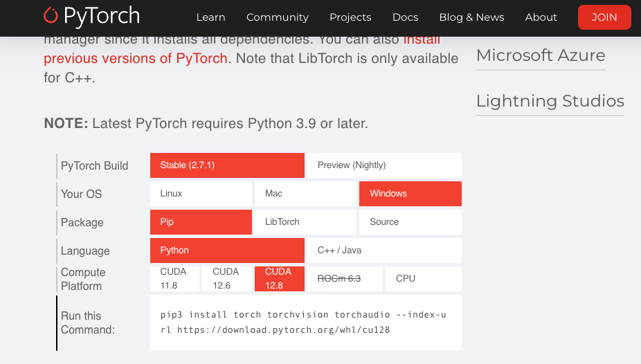Open the Learn menu
641x364 pixels.
point(210,17)
